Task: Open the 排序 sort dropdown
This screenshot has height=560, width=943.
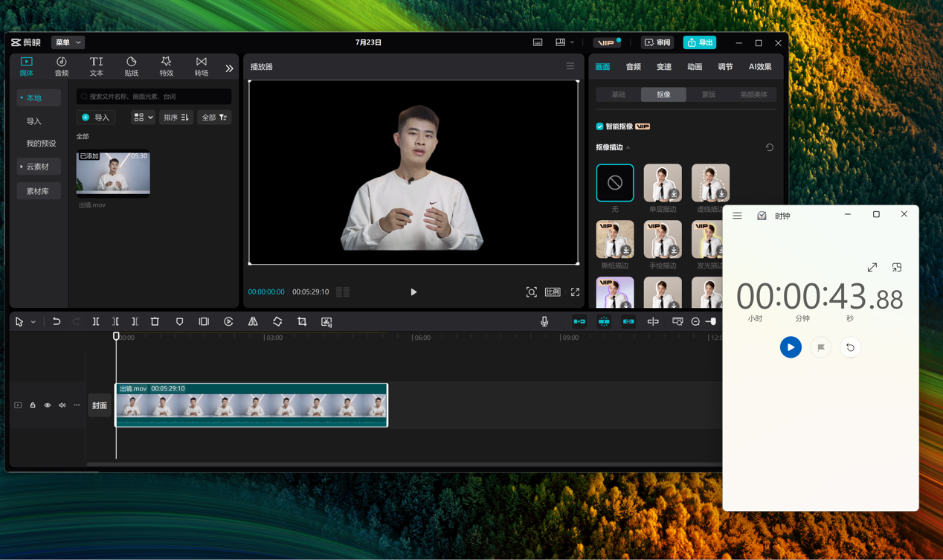Action: click(176, 118)
